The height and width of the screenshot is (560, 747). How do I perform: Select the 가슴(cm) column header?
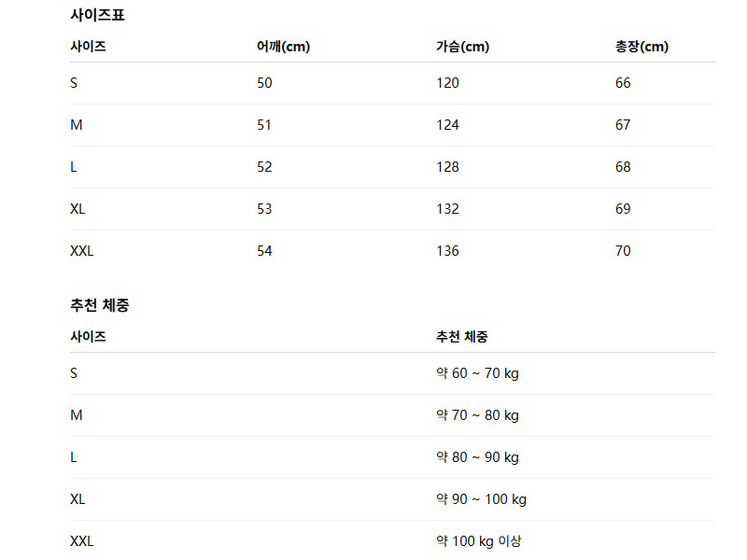pos(462,47)
